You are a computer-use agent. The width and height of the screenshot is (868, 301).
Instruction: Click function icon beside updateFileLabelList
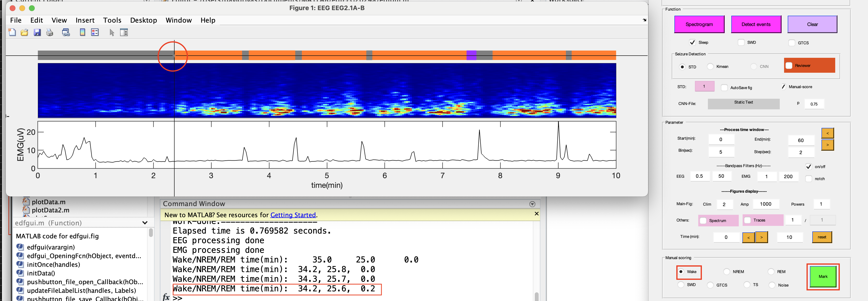click(20, 290)
